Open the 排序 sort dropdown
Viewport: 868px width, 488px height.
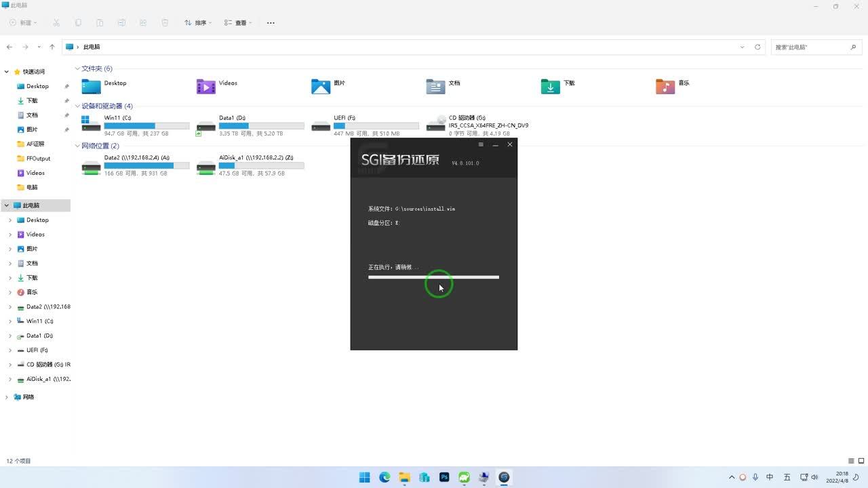coord(198,23)
